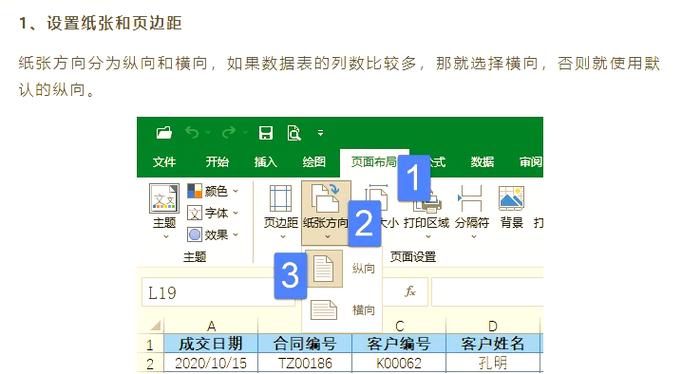Open the 效果 theme effects dropdown
Viewport: 682px width, 374px height.
pyautogui.click(x=213, y=235)
